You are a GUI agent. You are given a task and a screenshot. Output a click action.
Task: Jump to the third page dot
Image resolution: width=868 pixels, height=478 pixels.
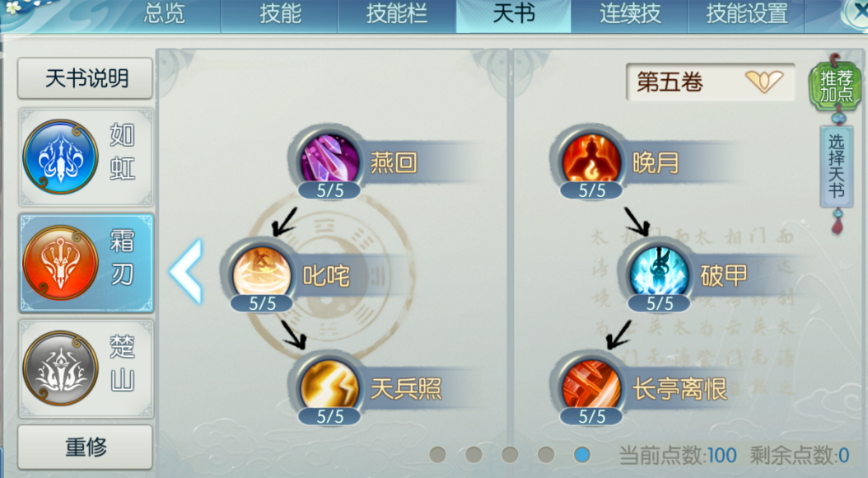[510, 455]
